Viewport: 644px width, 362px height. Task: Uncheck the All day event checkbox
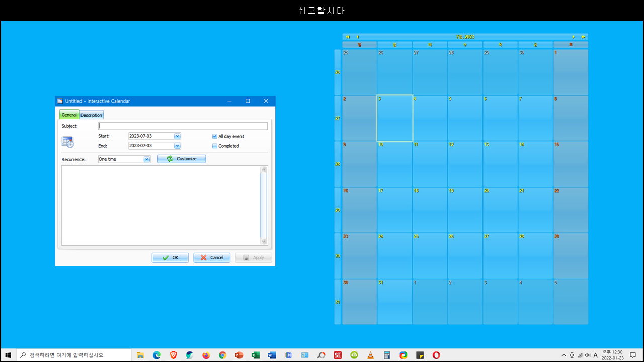point(215,136)
